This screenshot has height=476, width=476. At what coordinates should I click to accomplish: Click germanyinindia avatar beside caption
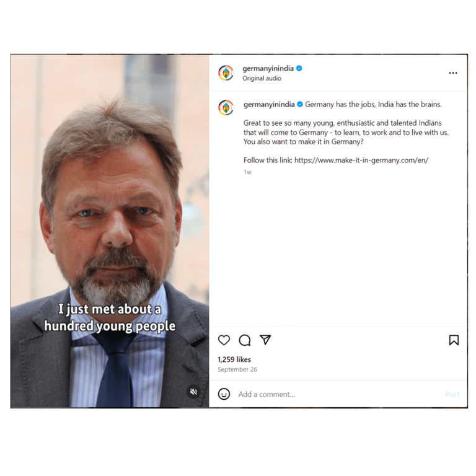tap(226, 107)
